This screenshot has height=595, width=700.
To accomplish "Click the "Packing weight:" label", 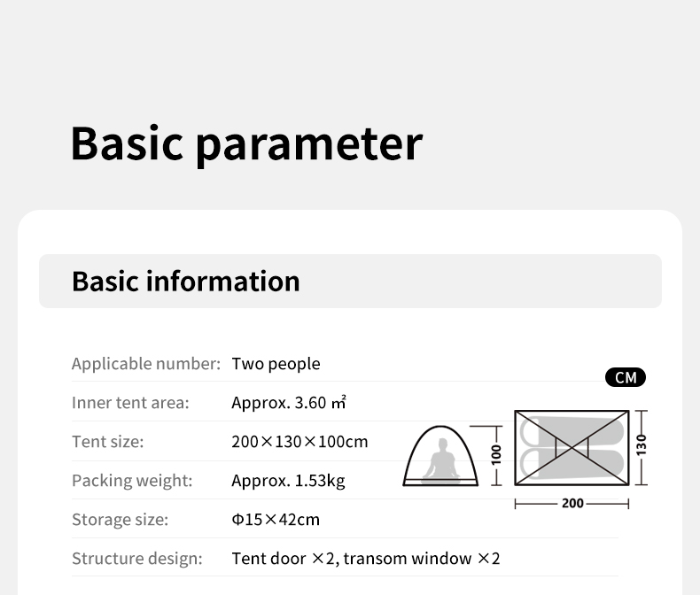I will point(131,481).
